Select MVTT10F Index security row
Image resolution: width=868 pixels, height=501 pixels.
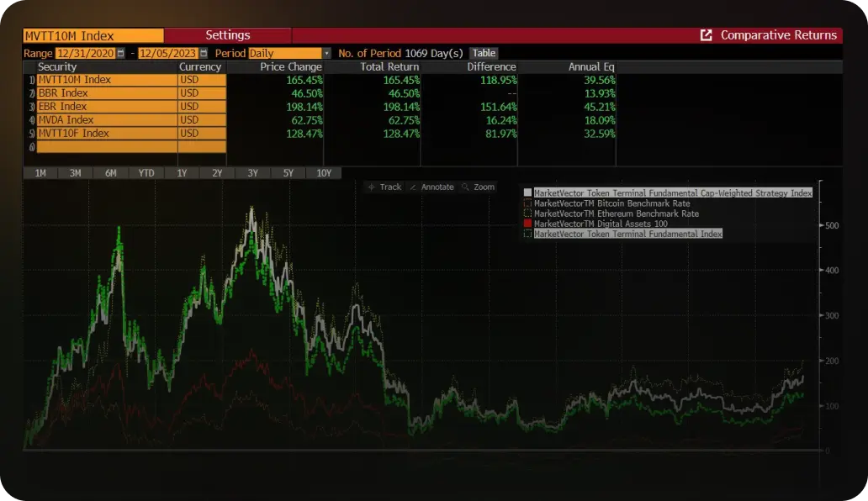pyautogui.click(x=107, y=134)
